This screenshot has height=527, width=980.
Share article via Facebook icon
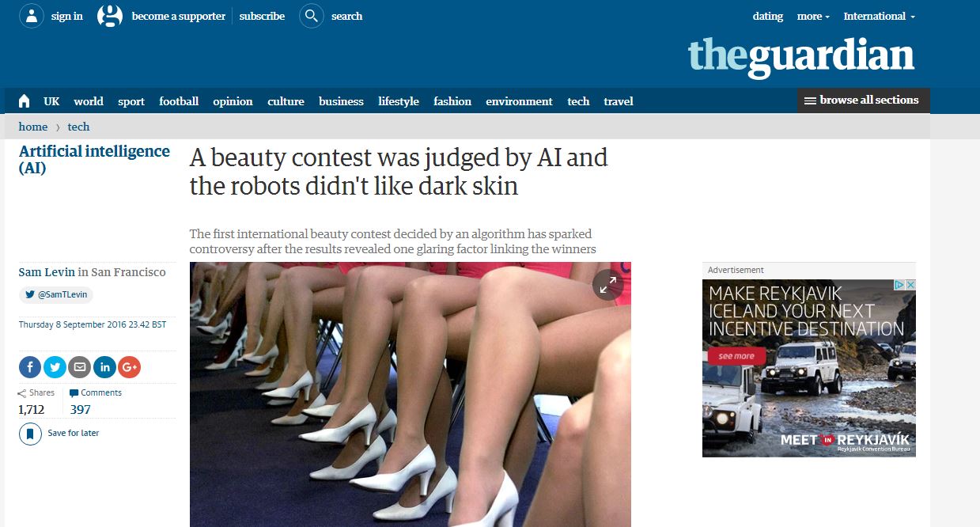(30, 367)
